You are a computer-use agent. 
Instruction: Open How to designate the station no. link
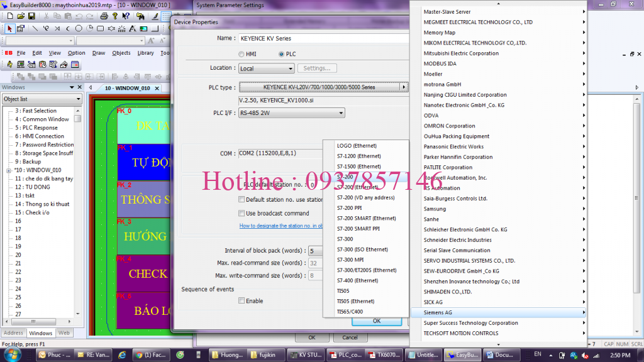pyautogui.click(x=281, y=226)
